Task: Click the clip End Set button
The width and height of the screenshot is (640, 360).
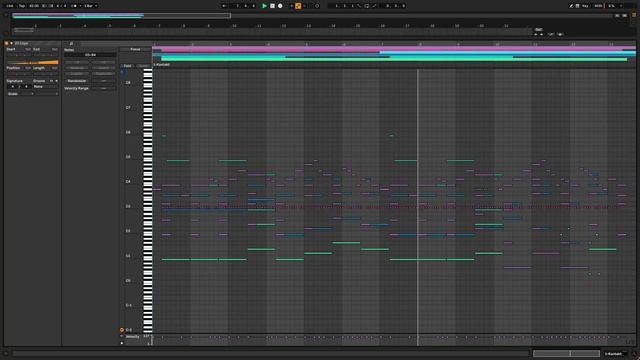Action: (54, 49)
